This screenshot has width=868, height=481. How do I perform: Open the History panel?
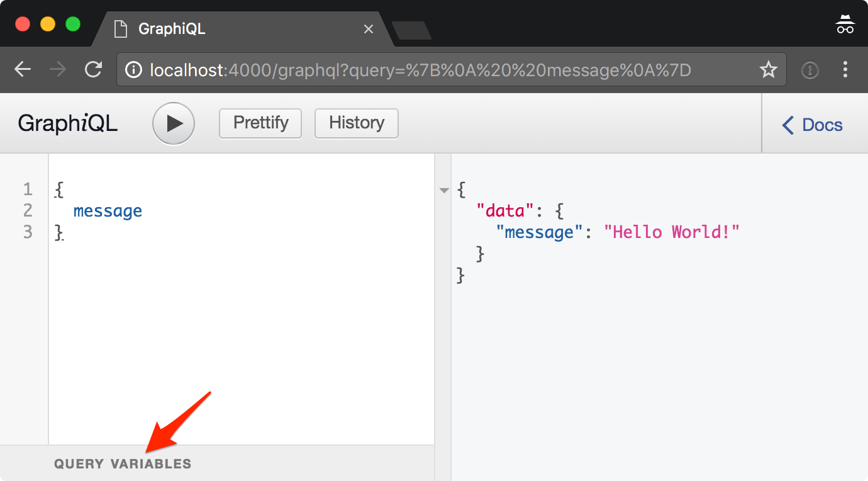[356, 123]
